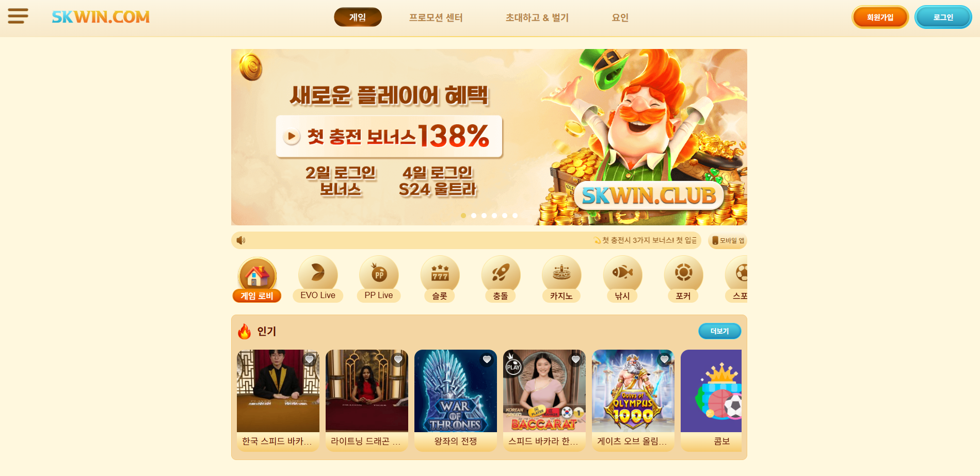Open the EVO Live category icon
Image resolution: width=980 pixels, height=476 pixels.
coord(318,273)
